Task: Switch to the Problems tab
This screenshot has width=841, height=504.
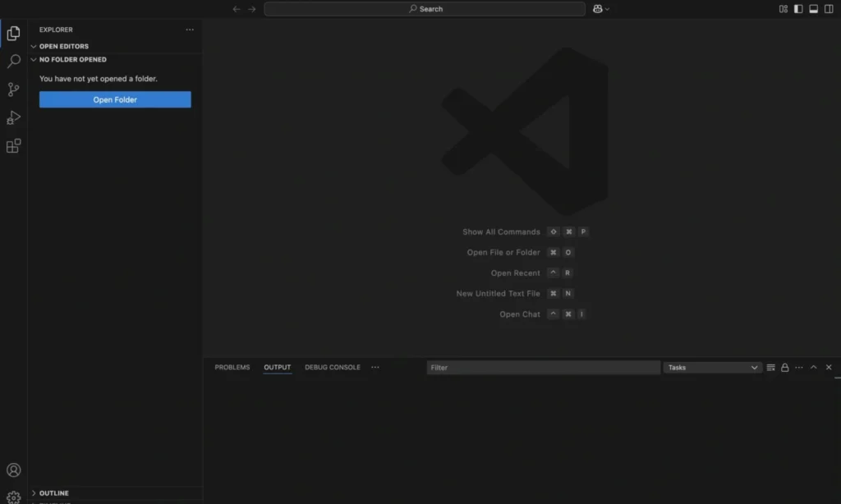Action: click(x=232, y=367)
